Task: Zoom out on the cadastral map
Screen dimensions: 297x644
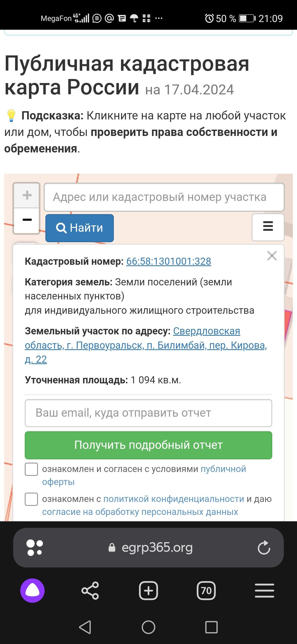Action: pos(27,220)
